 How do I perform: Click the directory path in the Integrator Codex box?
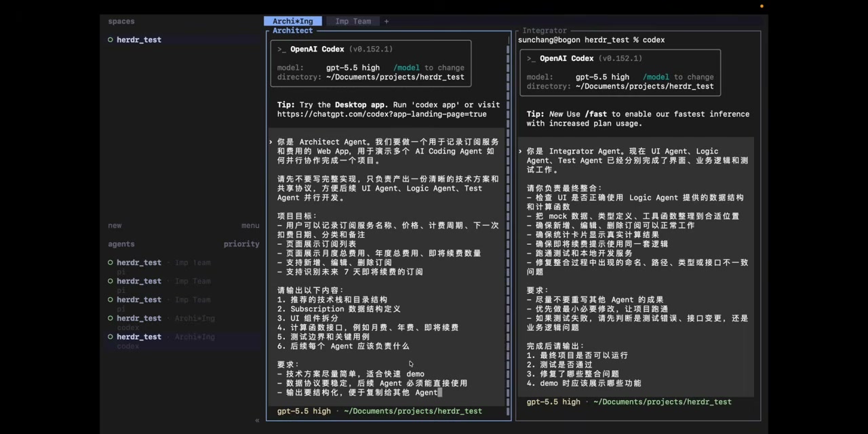[x=645, y=87]
